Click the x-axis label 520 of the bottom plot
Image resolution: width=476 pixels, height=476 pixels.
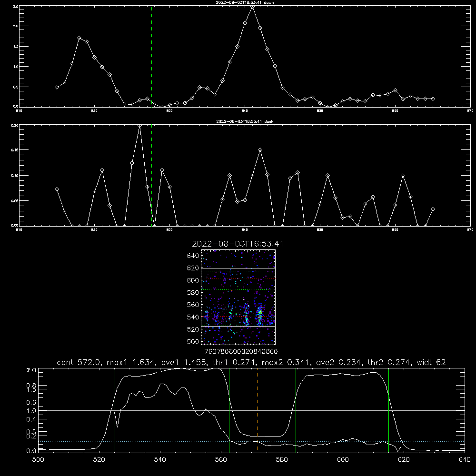[99, 460]
